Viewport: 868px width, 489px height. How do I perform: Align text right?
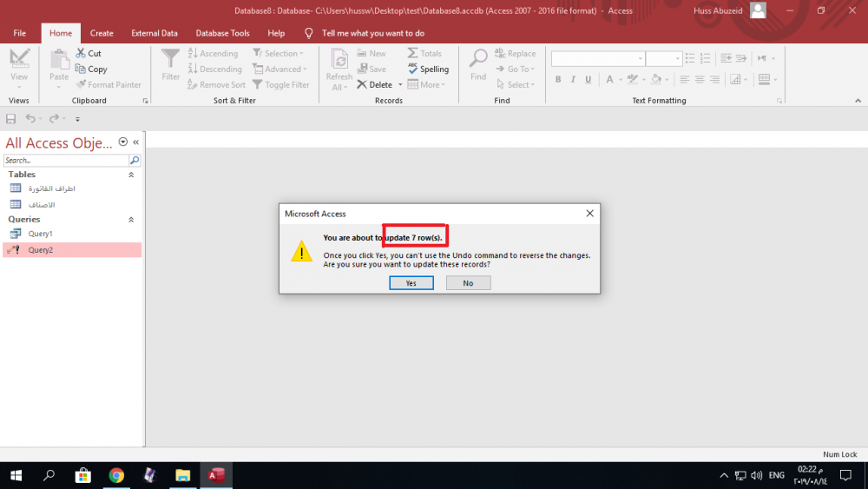pos(714,79)
